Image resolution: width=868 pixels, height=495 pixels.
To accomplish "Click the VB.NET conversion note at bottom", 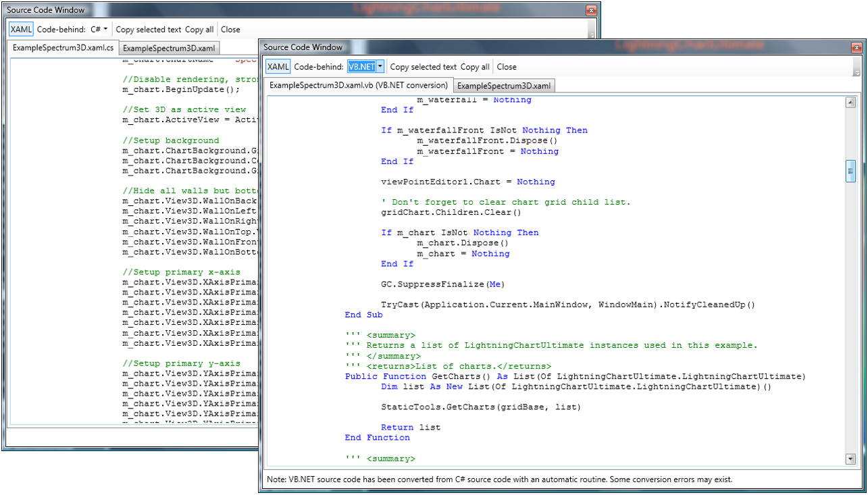I will tap(500, 479).
